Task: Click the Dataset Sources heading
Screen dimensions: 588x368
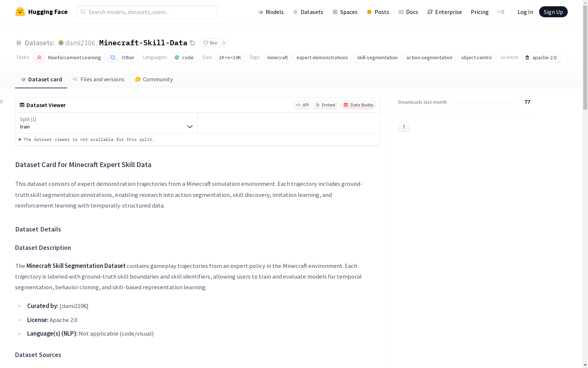Action: [38, 355]
